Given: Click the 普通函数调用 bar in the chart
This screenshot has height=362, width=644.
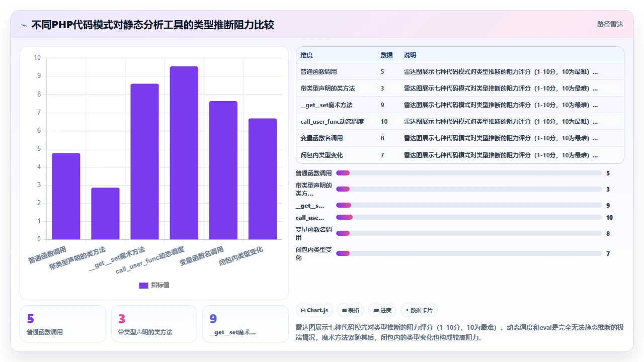Looking at the screenshot, I should [66, 196].
